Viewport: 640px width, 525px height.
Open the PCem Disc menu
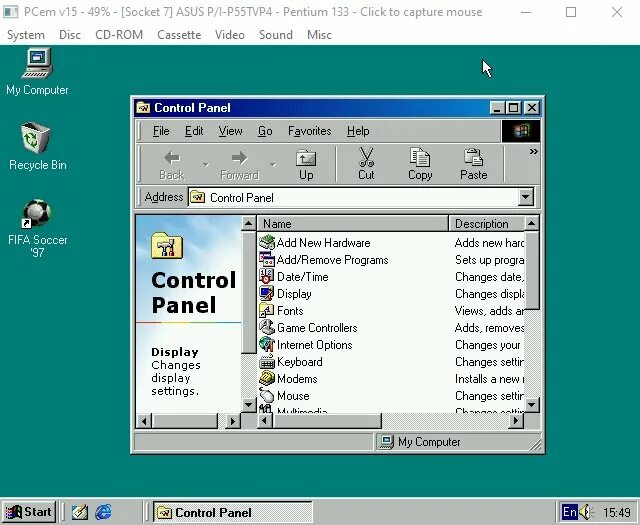pos(70,35)
